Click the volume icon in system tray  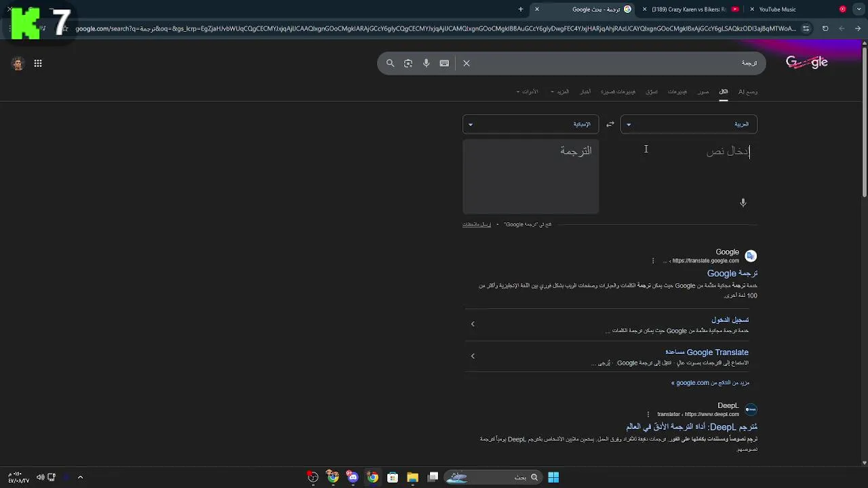[x=40, y=477]
